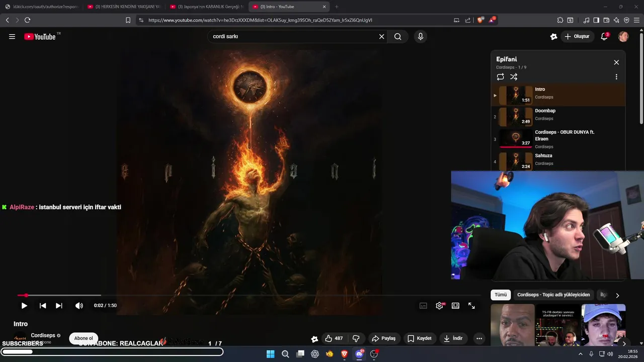This screenshot has width=644, height=362.
Task: Reload the page
Action: [27, 20]
